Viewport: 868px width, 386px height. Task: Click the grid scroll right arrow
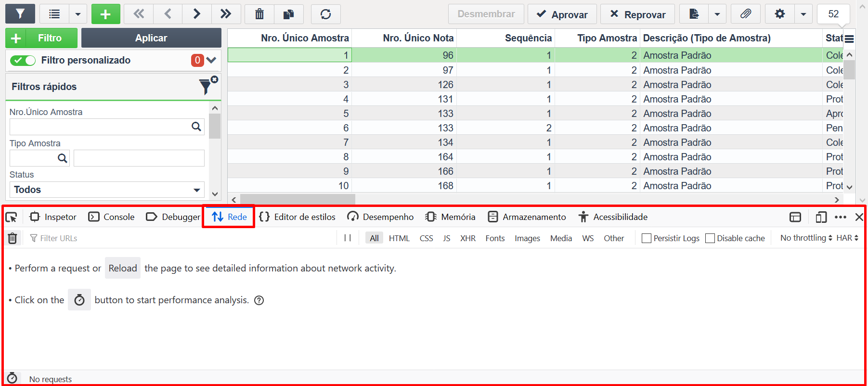(x=837, y=199)
